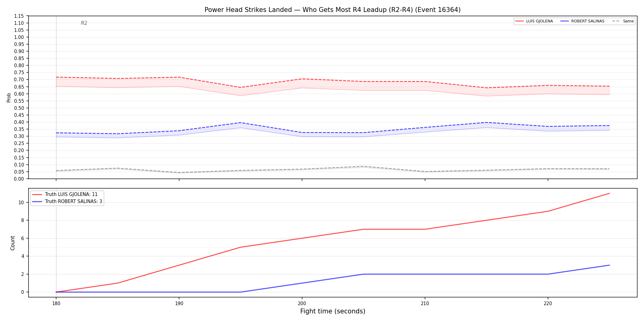Viewport: 644px width, 322px height.
Task: Click count axis tick label 6
Action: coord(22,238)
